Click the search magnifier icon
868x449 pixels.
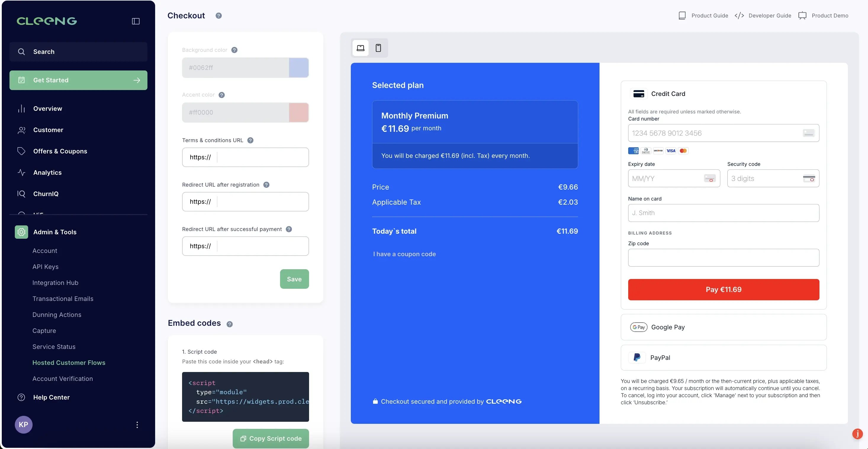coord(21,52)
